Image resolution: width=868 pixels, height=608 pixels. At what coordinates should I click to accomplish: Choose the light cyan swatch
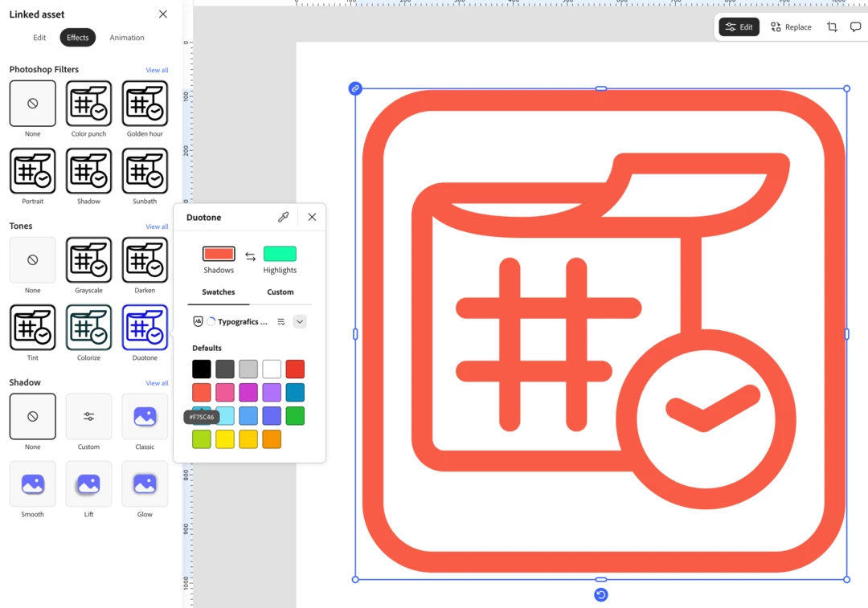(226, 416)
